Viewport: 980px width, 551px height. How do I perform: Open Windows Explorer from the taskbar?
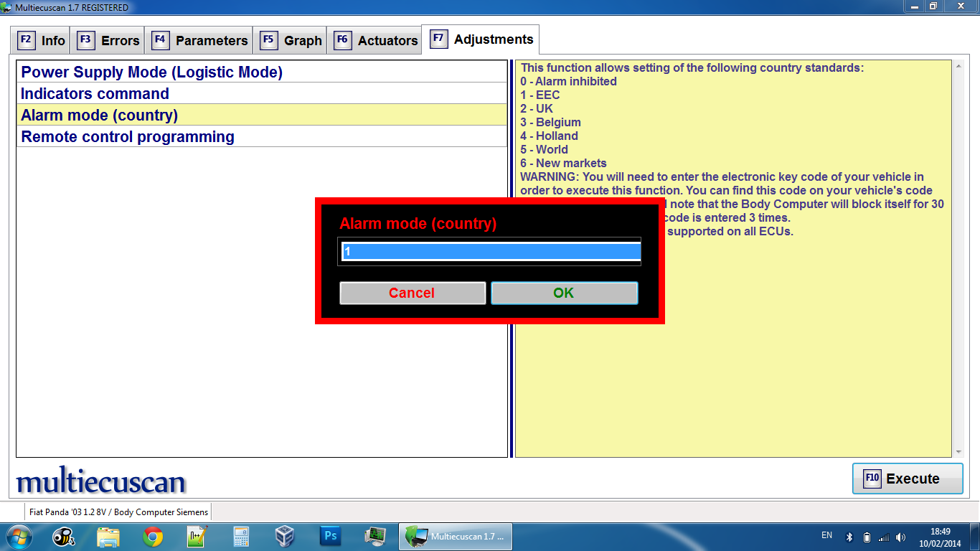108,537
